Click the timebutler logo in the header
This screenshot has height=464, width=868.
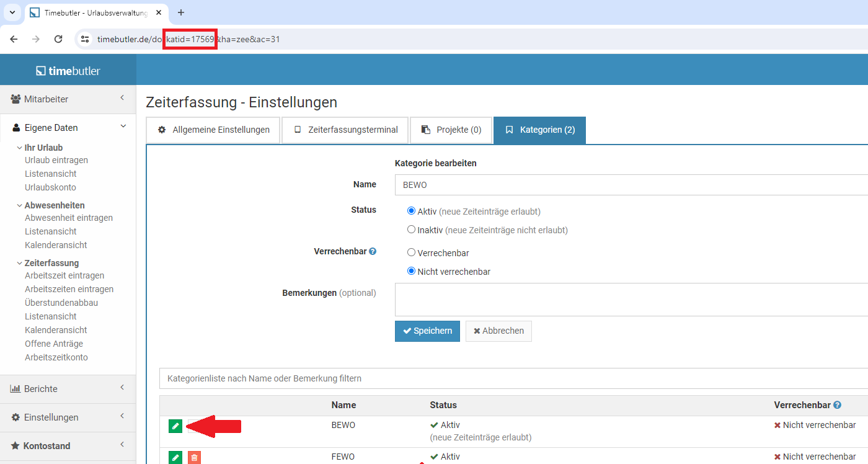coord(67,69)
